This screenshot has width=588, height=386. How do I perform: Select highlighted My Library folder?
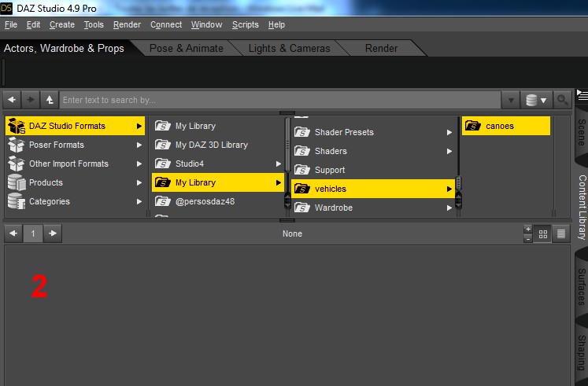point(217,182)
